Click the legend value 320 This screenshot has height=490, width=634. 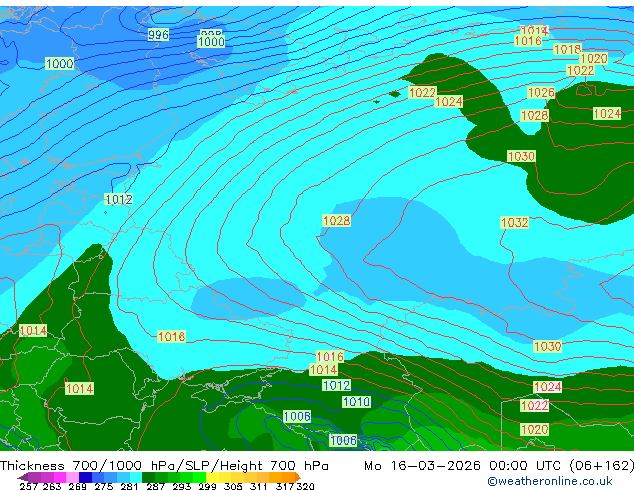click(x=305, y=486)
